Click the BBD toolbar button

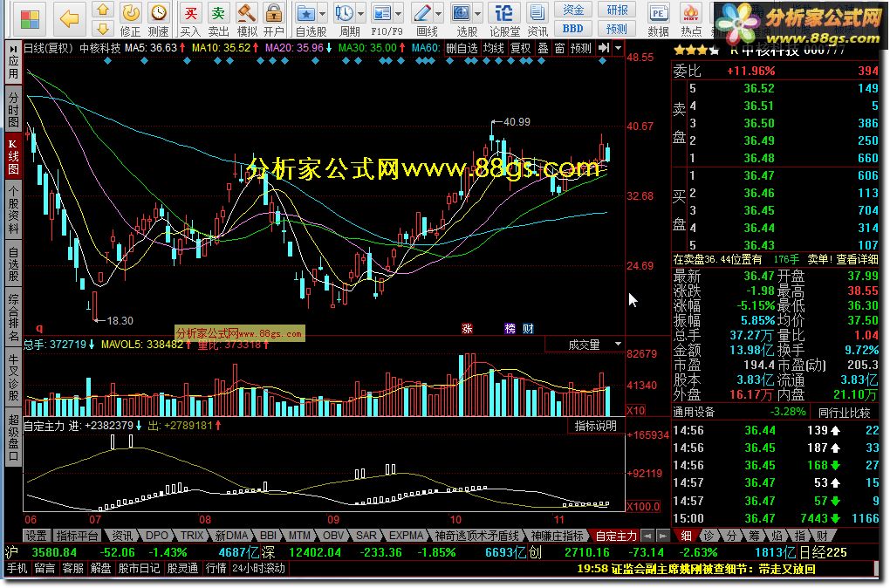point(572,28)
